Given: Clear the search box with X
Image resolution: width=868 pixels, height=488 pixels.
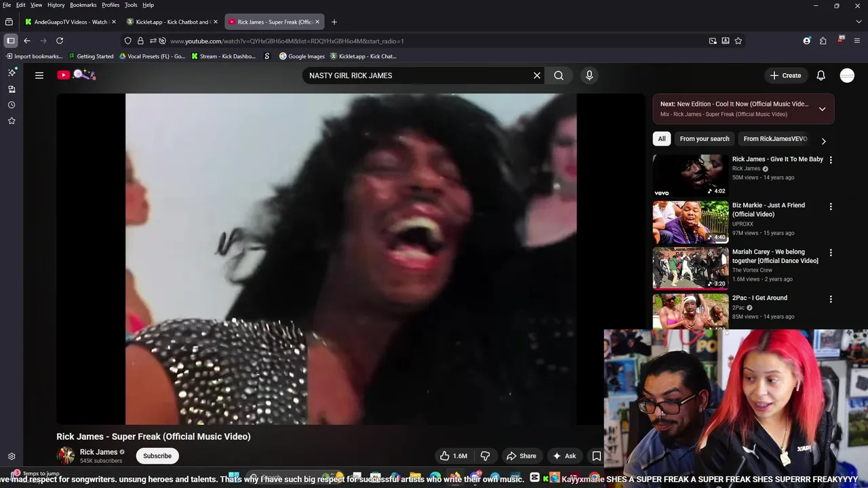Looking at the screenshot, I should [x=537, y=75].
